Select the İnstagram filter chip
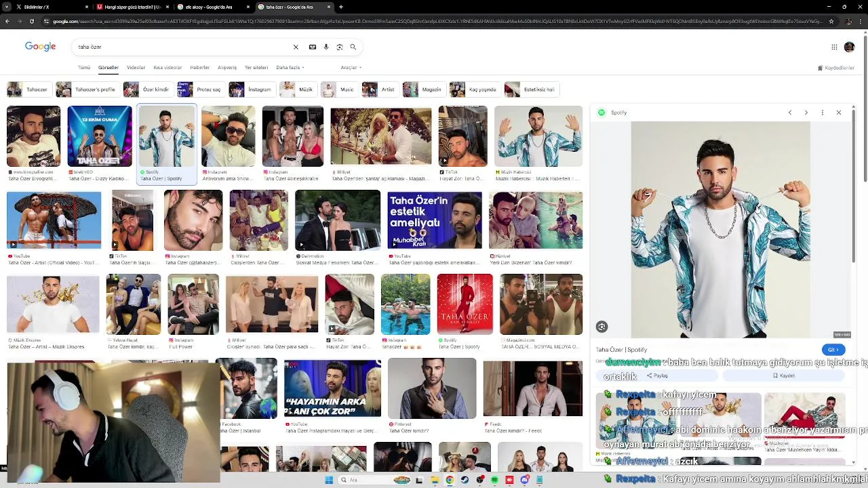The width and height of the screenshot is (868, 488). [x=252, y=89]
